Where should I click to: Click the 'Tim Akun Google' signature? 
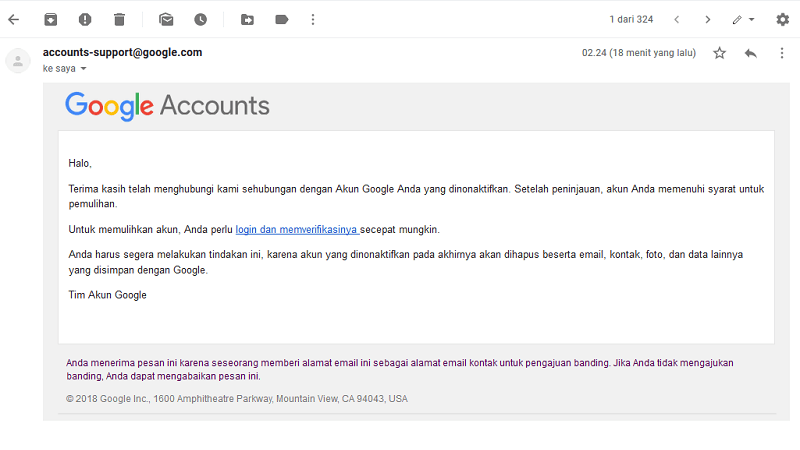pyautogui.click(x=108, y=295)
